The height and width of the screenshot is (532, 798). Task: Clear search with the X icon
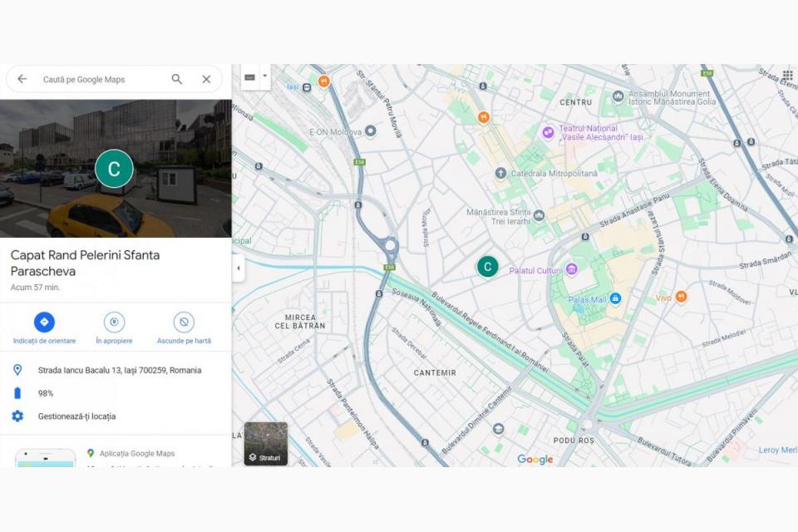click(x=206, y=79)
